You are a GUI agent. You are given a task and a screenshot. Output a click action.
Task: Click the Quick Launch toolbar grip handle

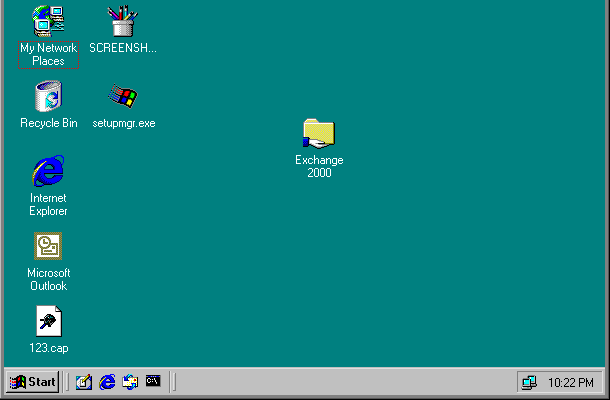(68, 381)
